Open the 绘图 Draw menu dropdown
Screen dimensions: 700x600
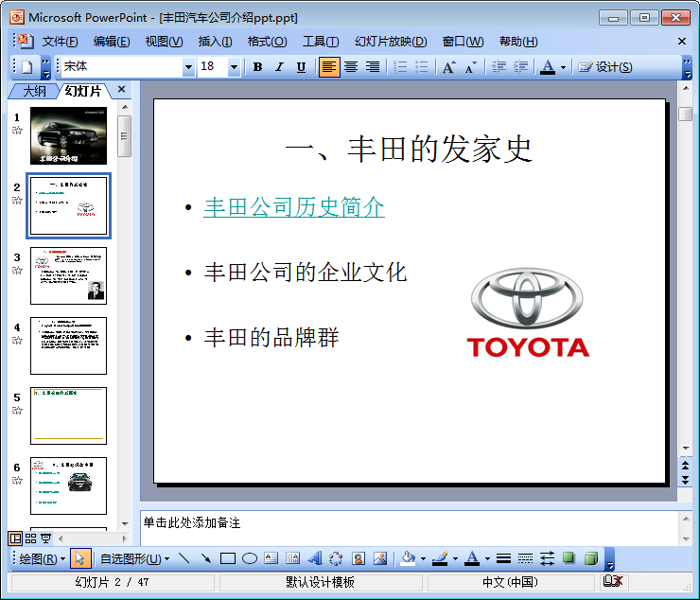(42, 559)
